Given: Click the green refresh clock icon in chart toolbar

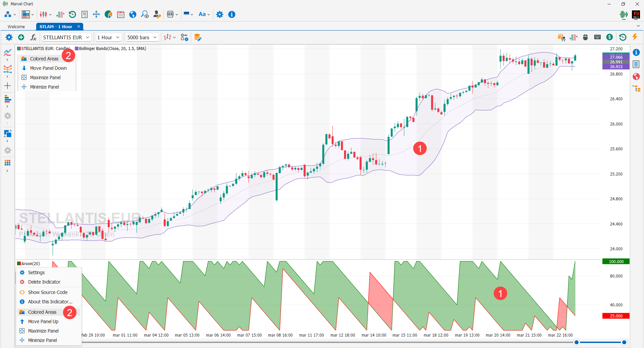Looking at the screenshot, I should [x=623, y=37].
